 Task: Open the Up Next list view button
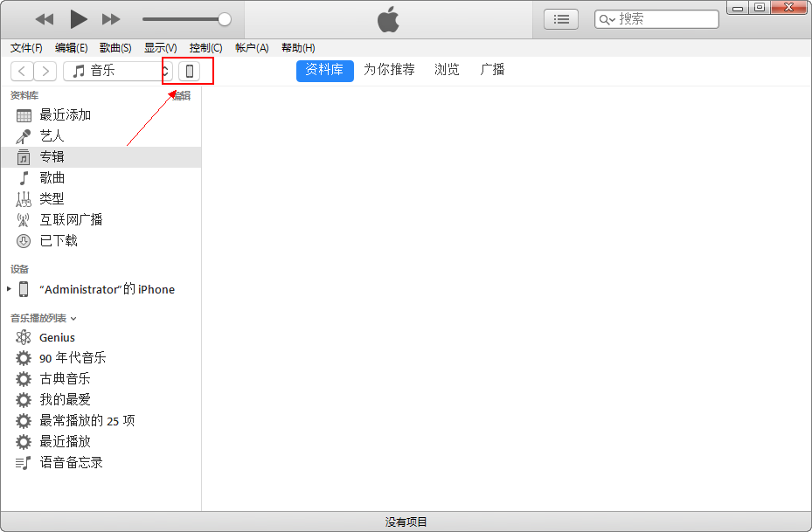[561, 20]
